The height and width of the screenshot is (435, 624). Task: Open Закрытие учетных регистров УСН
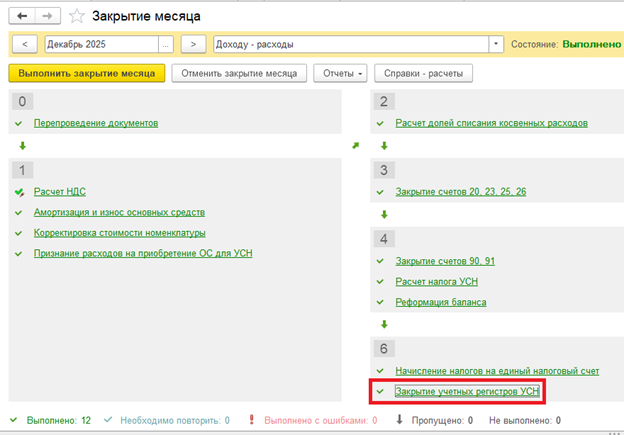coord(467,392)
